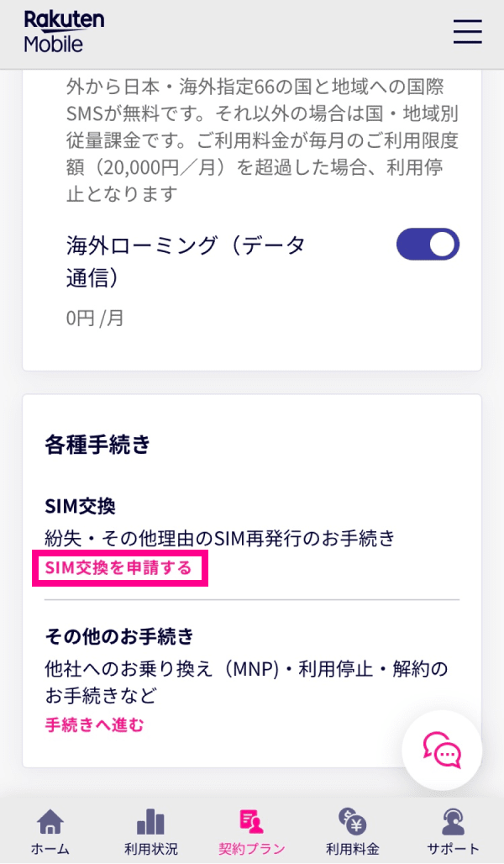Screen dimensions: 504x864
Task: Click the SIM交換を申請する link
Action: pos(118,567)
